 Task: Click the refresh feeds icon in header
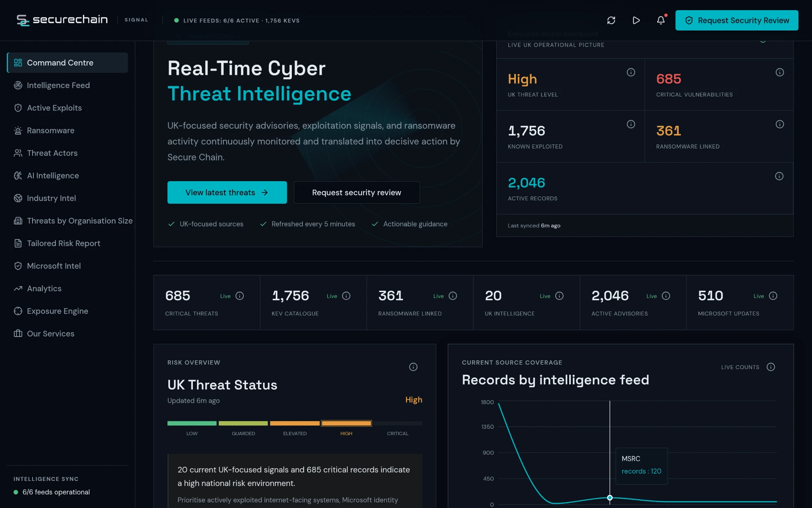[x=611, y=20]
